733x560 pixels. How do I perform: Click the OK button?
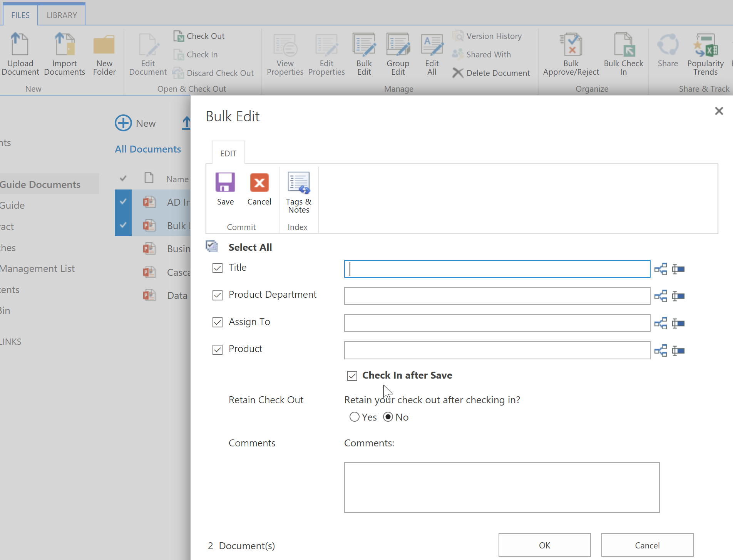tap(544, 545)
